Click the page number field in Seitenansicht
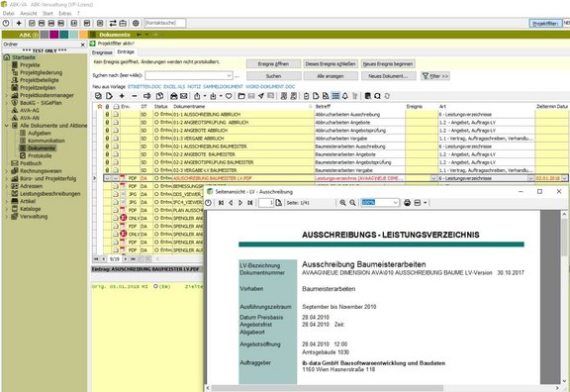 coord(266,203)
